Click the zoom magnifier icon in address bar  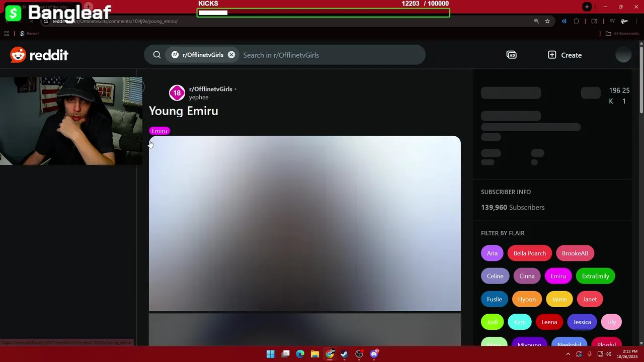(536, 21)
